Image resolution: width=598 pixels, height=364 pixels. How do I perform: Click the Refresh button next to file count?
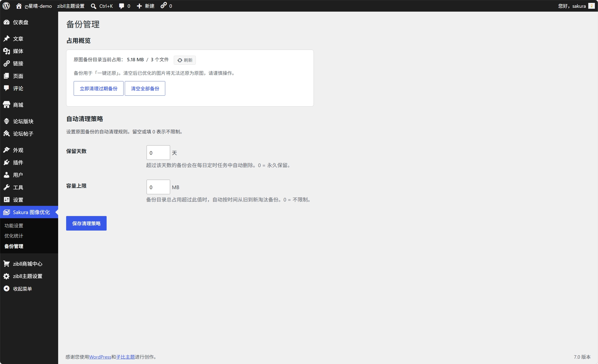[185, 60]
